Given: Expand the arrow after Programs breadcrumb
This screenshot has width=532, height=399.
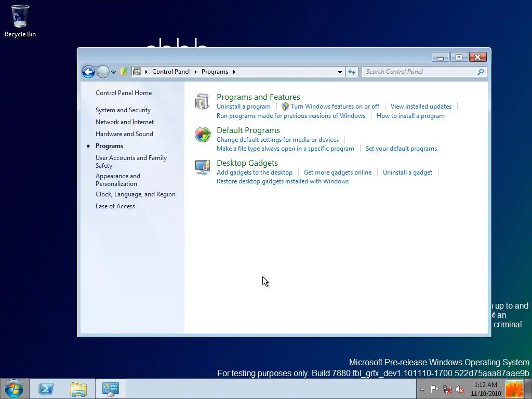Looking at the screenshot, I should coord(234,72).
